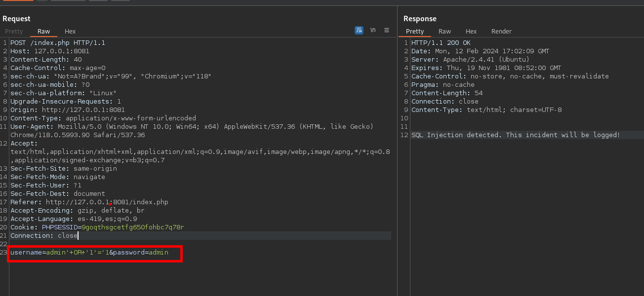Toggle the show non-printable characters \n icon
644x296 pixels.
(373, 30)
